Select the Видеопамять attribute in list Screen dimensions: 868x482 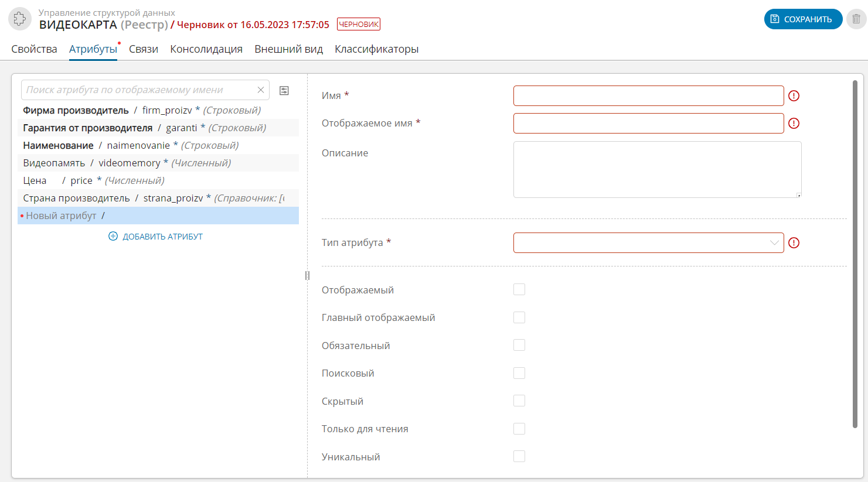click(x=54, y=163)
